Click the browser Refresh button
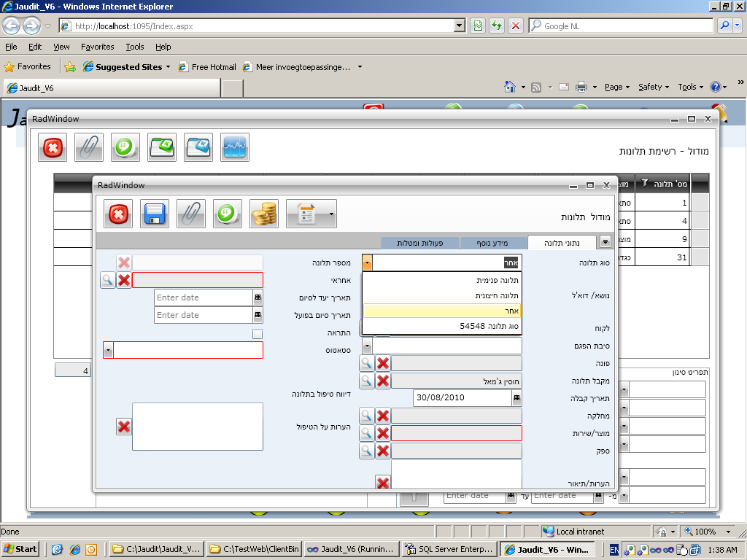The image size is (747, 560). [496, 26]
